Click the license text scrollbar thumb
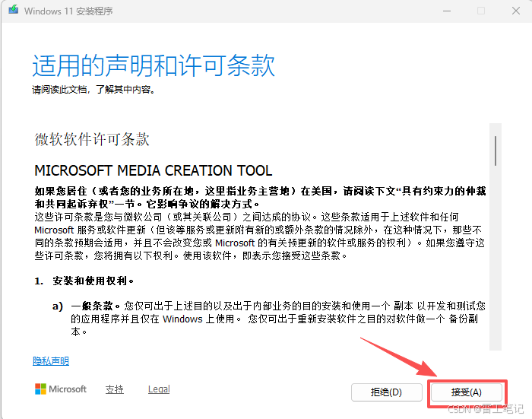 pyautogui.click(x=496, y=151)
